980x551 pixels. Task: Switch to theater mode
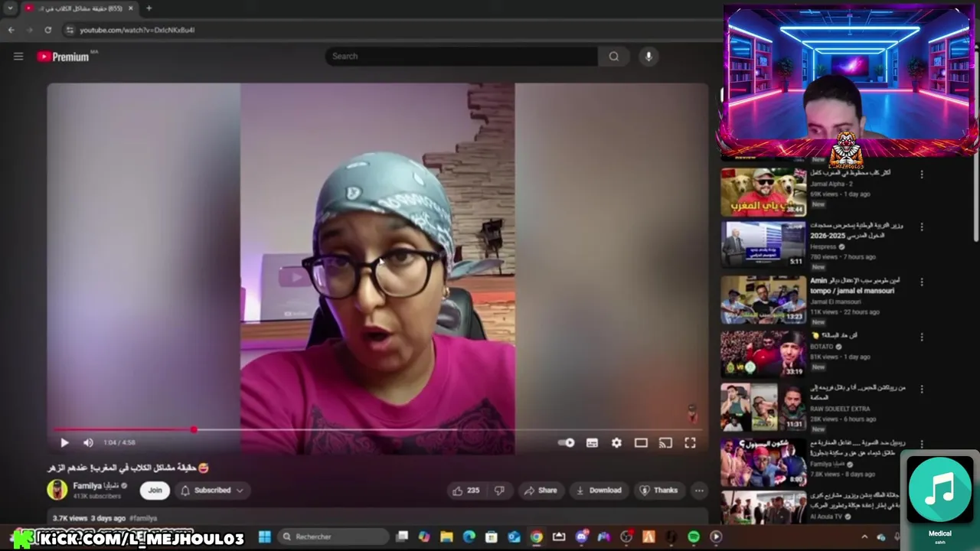click(x=641, y=442)
